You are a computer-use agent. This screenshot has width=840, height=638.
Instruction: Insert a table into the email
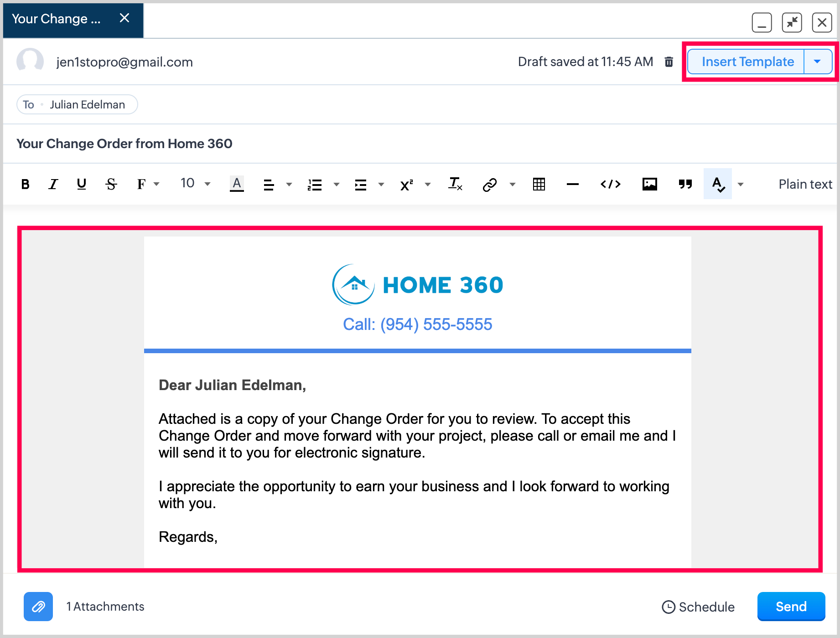[539, 184]
